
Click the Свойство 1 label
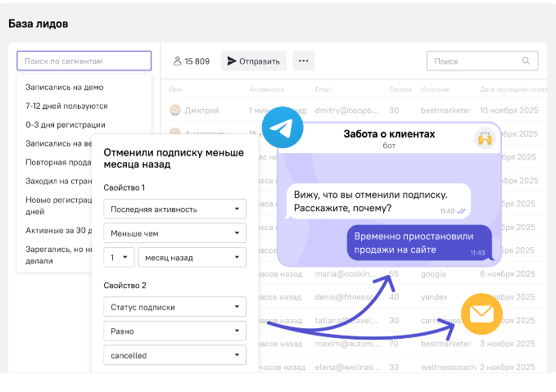(x=124, y=187)
